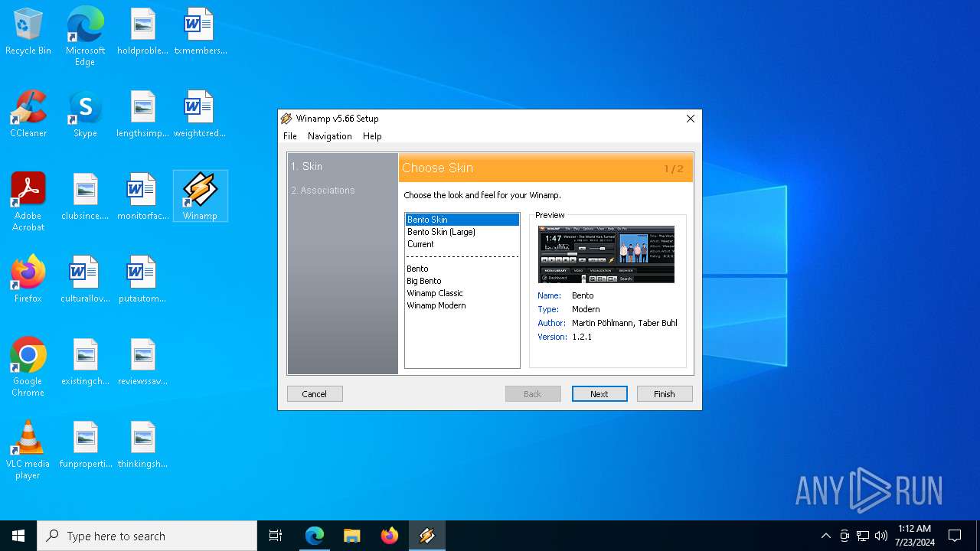Image resolution: width=980 pixels, height=551 pixels.
Task: Open the notification center
Action: (x=955, y=536)
